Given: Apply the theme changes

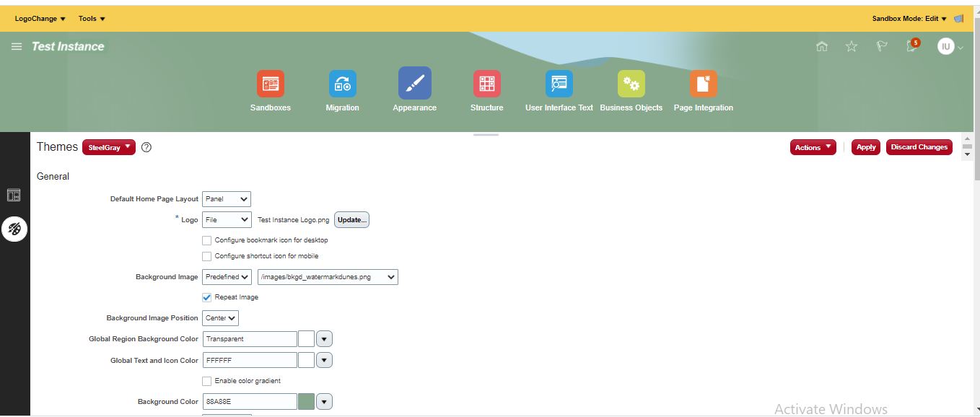Looking at the screenshot, I should coord(865,146).
